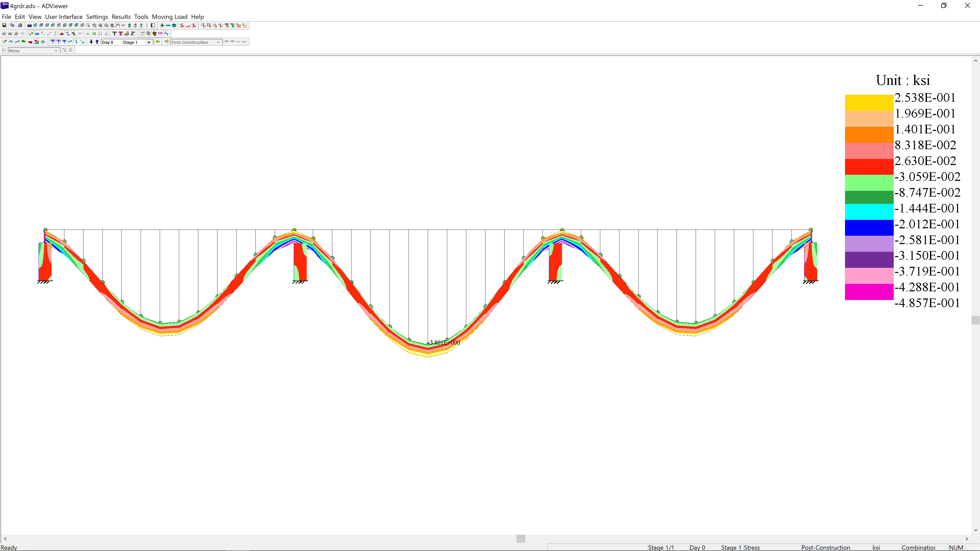This screenshot has height=551, width=980.
Task: Click the horizontal scrollbar thumb
Action: [520, 539]
